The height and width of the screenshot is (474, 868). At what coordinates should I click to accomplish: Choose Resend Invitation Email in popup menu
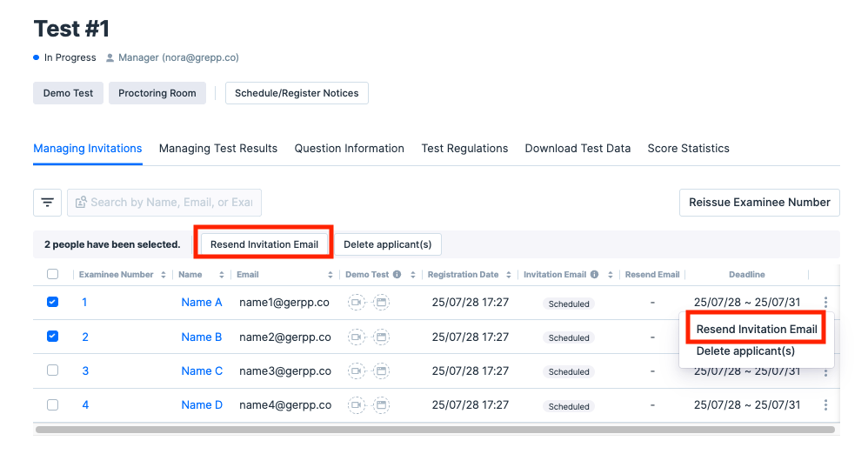pos(756,329)
